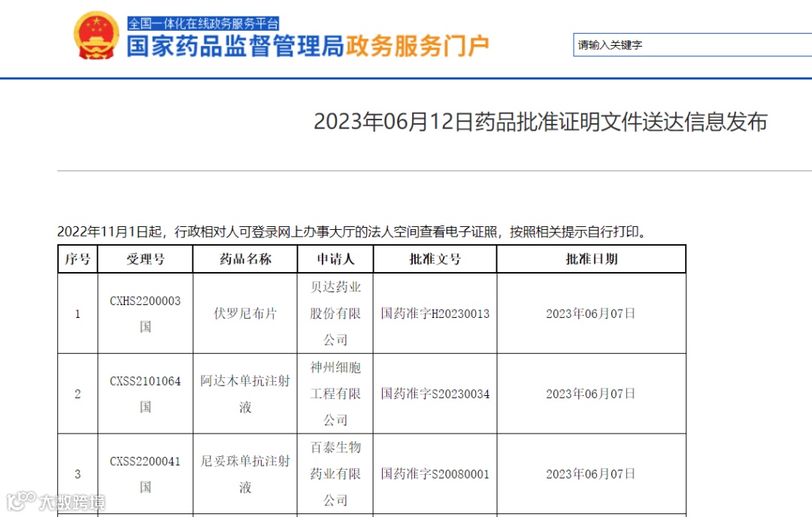Select drug name 伏罗尼布片

245,313
